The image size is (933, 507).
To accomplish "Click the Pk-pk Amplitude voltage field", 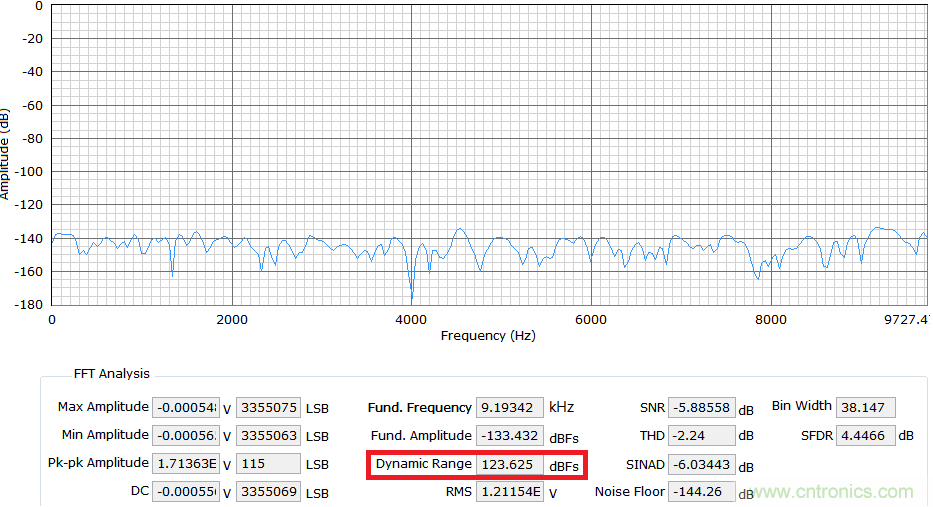I will [x=185, y=464].
